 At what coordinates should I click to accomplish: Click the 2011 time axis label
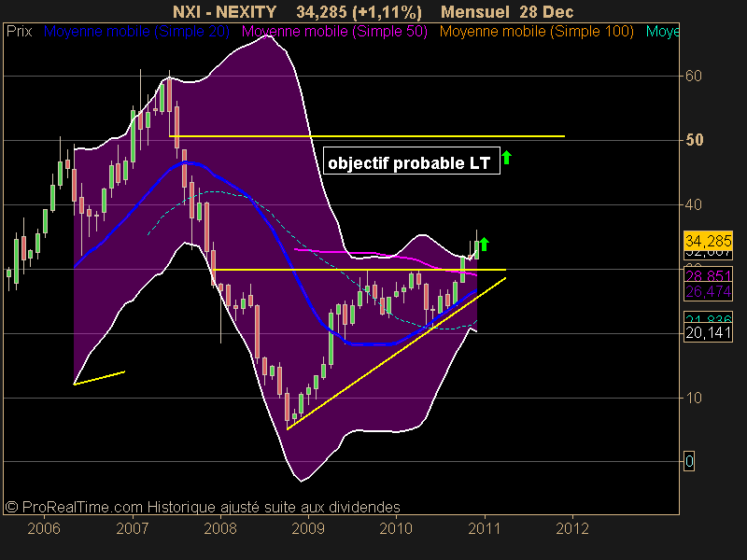485,528
